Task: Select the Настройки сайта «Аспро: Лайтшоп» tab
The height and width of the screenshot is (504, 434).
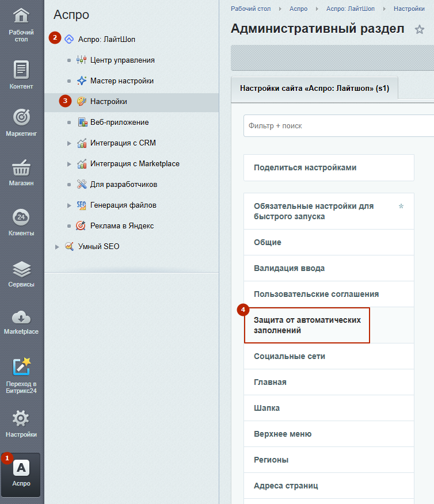Action: (314, 88)
